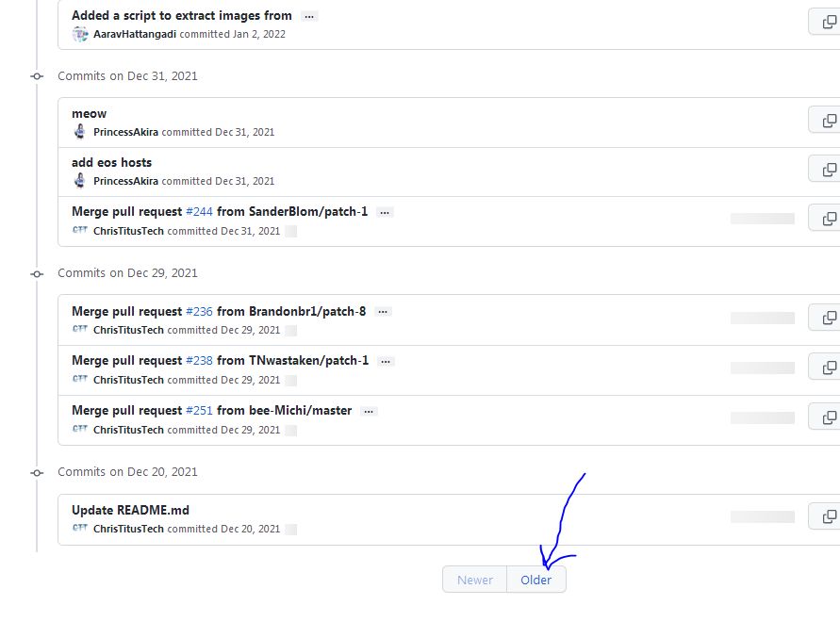Copy SHA of merge pull request #244

tap(828, 218)
